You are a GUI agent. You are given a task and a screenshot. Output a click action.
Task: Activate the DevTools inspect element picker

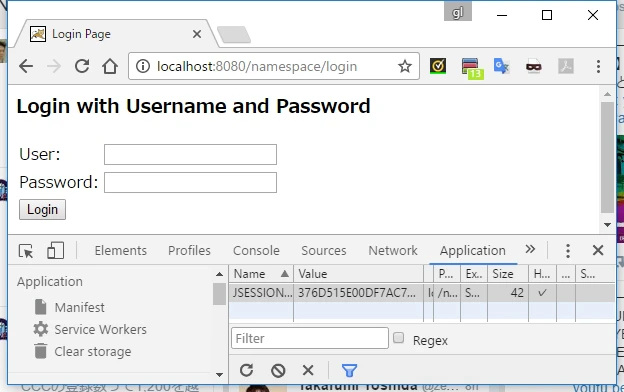pyautogui.click(x=26, y=251)
